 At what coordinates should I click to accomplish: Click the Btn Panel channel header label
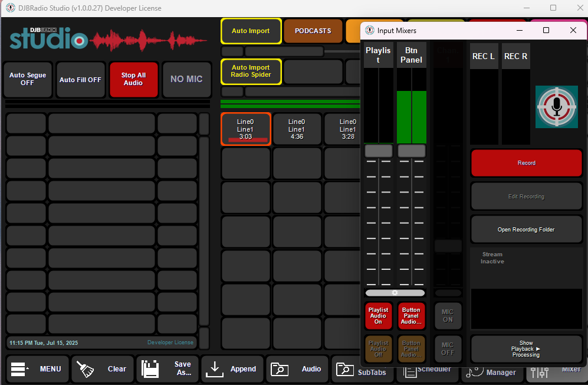point(412,55)
